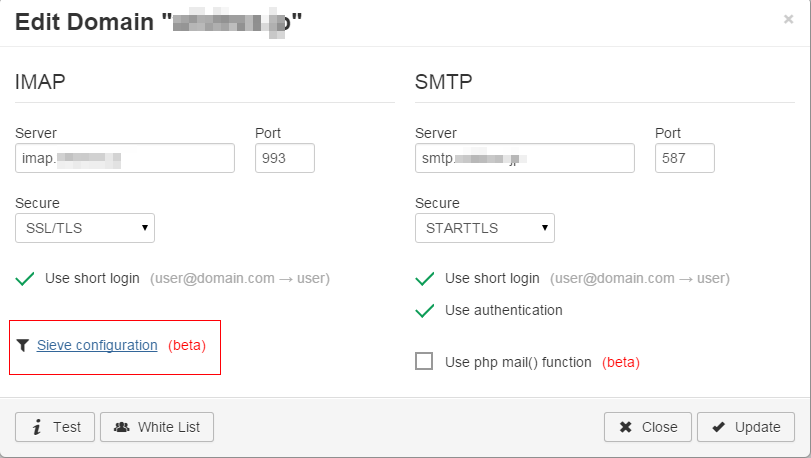Click the IMAP Server input field
Screen dimensions: 811x458
[x=125, y=158]
